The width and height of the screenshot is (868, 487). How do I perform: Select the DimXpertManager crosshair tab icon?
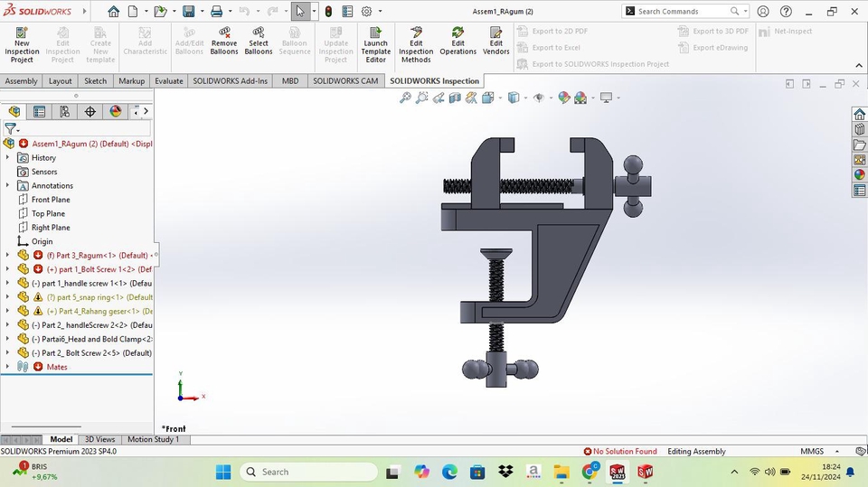point(90,111)
